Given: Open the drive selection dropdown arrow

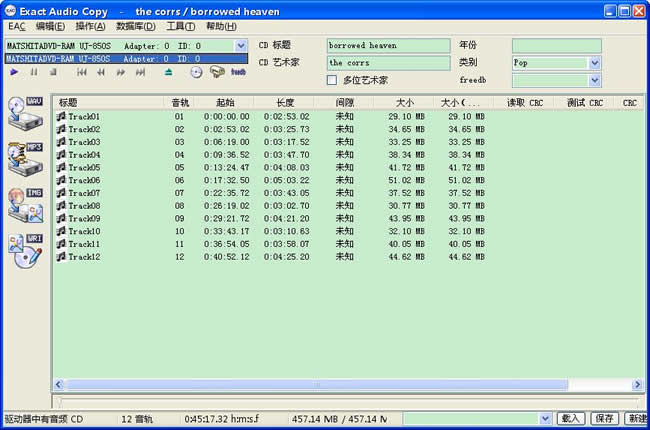Looking at the screenshot, I should [x=241, y=46].
